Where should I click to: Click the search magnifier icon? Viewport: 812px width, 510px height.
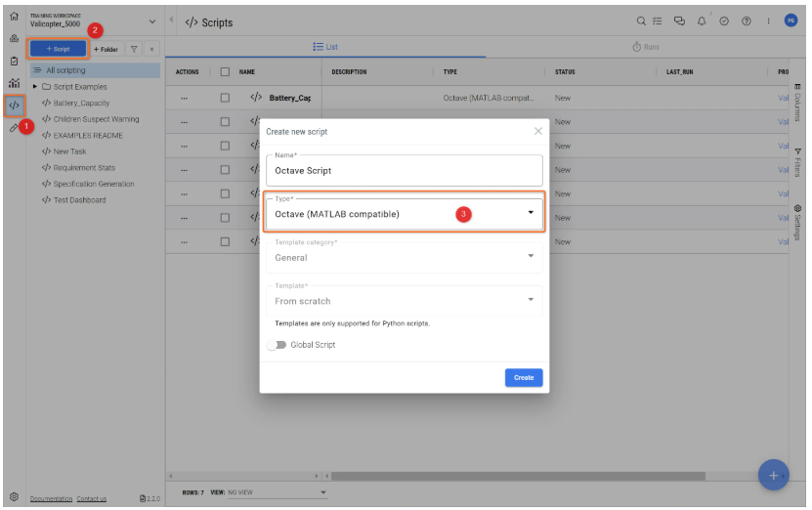tap(641, 21)
